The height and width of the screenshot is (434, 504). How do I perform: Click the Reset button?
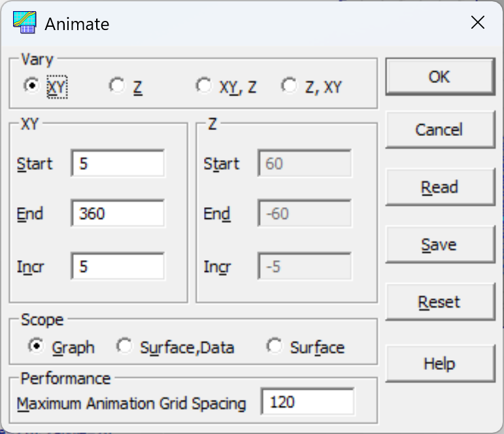click(x=440, y=302)
